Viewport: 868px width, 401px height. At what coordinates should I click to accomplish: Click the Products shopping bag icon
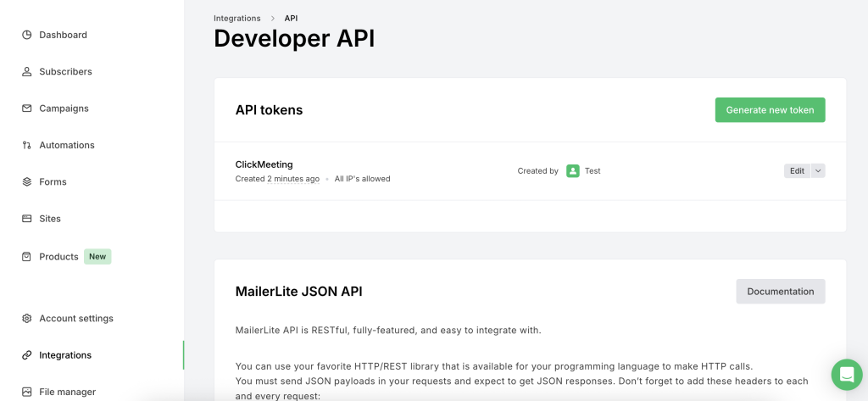27,256
